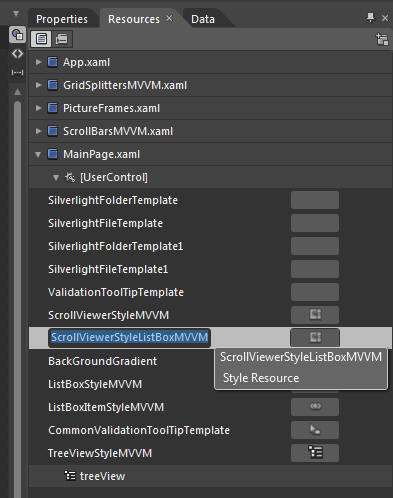The height and width of the screenshot is (498, 393).
Task: Select CommonValidationToolTipTemplate resource
Action: coord(139,430)
